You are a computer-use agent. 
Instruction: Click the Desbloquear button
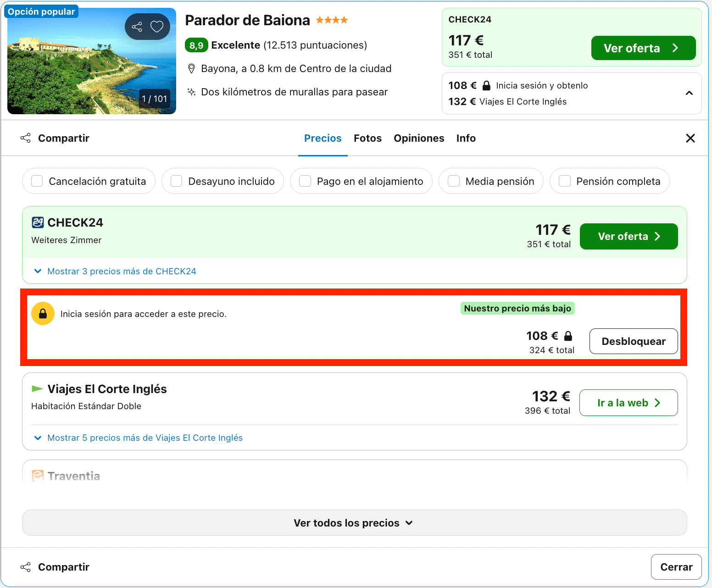[634, 341]
